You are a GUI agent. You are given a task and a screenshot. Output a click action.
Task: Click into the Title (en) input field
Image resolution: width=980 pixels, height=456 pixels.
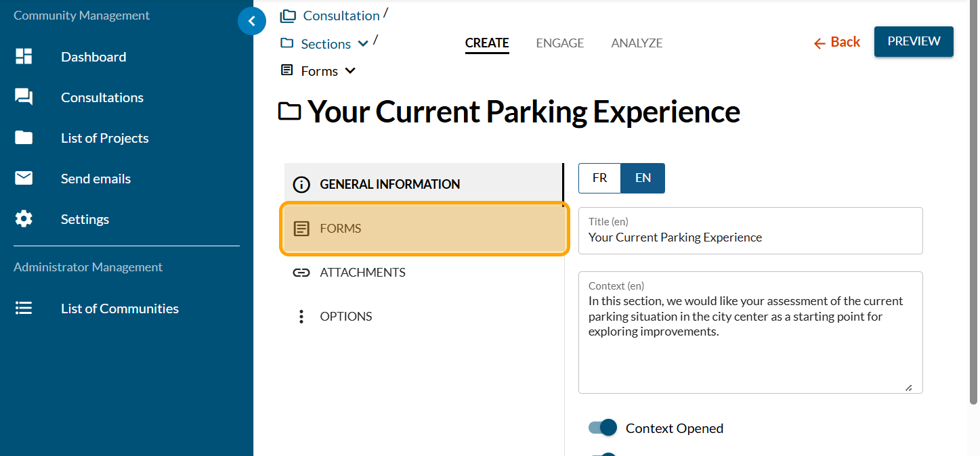click(x=750, y=237)
